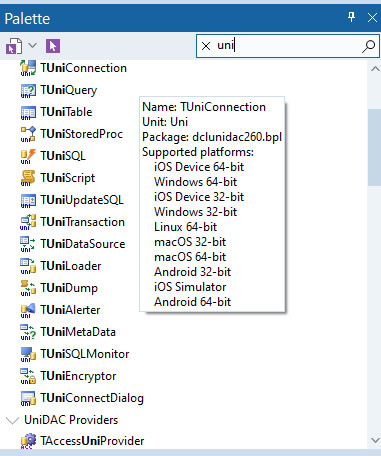Click the TUniTable label
This screenshot has height=456, width=381.
[66, 112]
